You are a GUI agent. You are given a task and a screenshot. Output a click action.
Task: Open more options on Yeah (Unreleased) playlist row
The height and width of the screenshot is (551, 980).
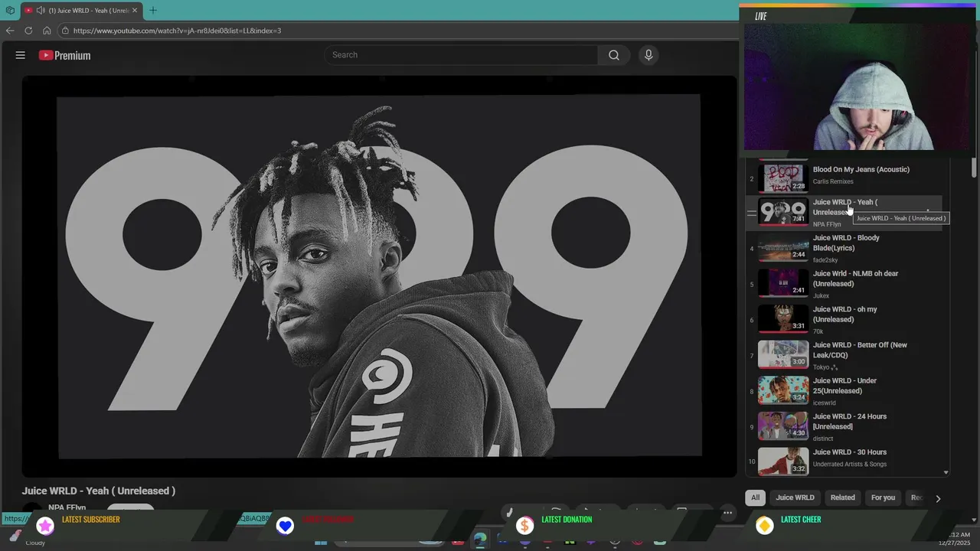tap(928, 212)
